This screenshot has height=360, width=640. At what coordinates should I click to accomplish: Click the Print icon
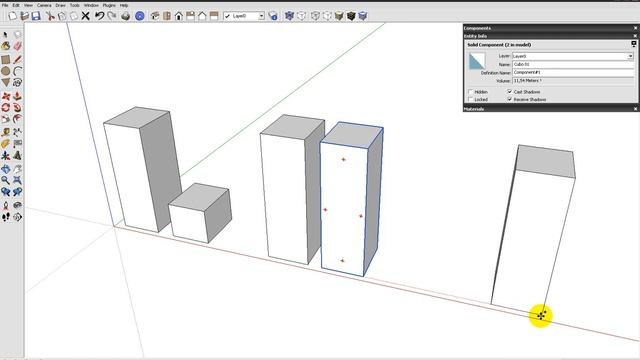[126, 16]
